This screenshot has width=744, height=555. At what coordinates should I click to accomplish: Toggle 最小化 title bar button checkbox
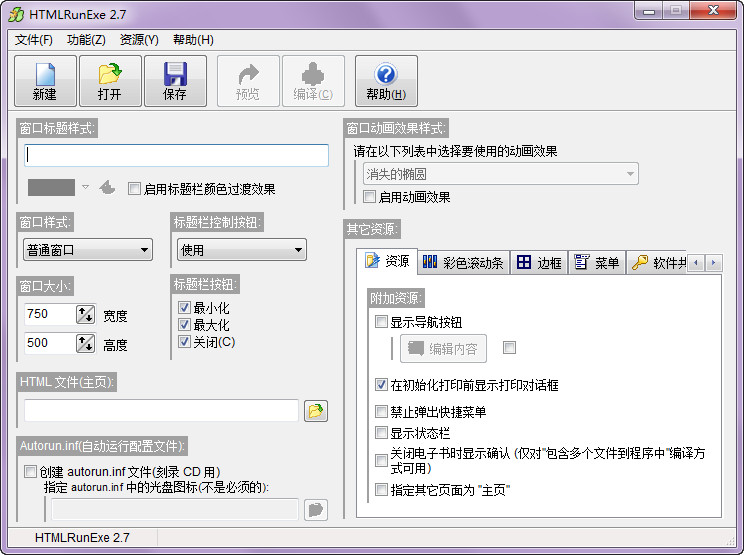click(x=184, y=307)
